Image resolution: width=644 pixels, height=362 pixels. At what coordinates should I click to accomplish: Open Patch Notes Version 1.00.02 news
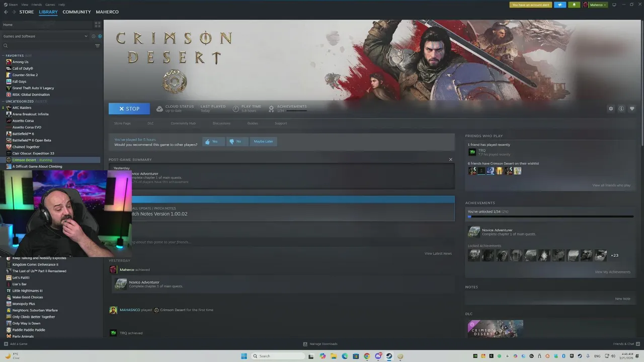(159, 214)
